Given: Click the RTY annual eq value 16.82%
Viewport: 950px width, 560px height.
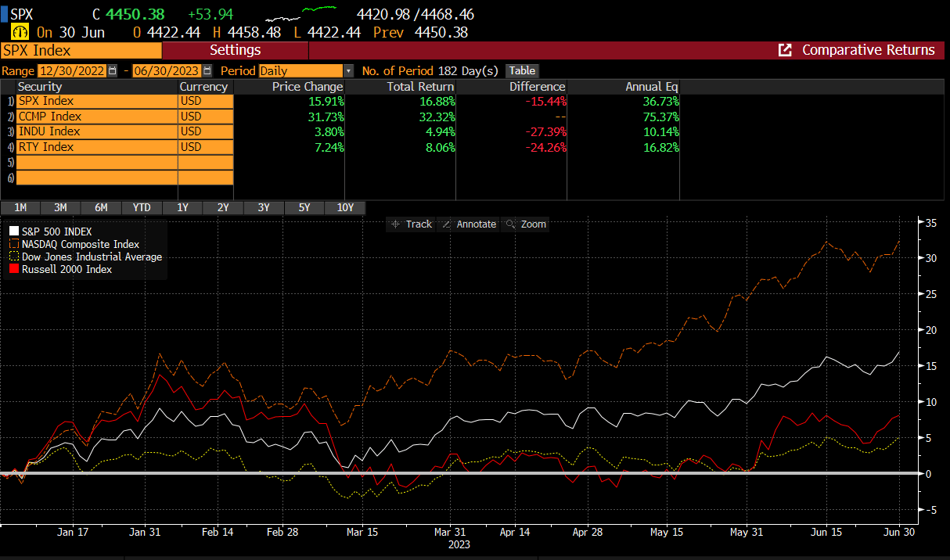Looking at the screenshot, I should (x=660, y=147).
